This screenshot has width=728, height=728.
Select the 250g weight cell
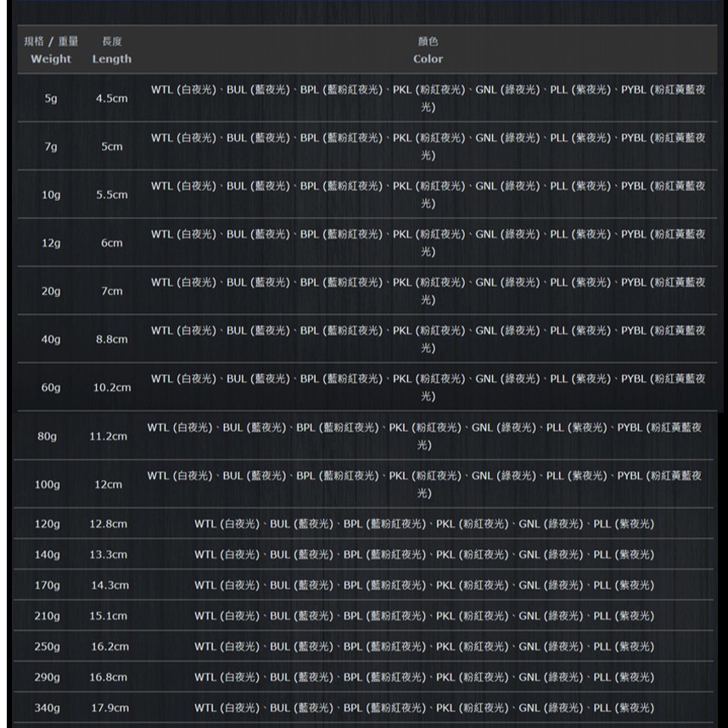[x=48, y=647]
